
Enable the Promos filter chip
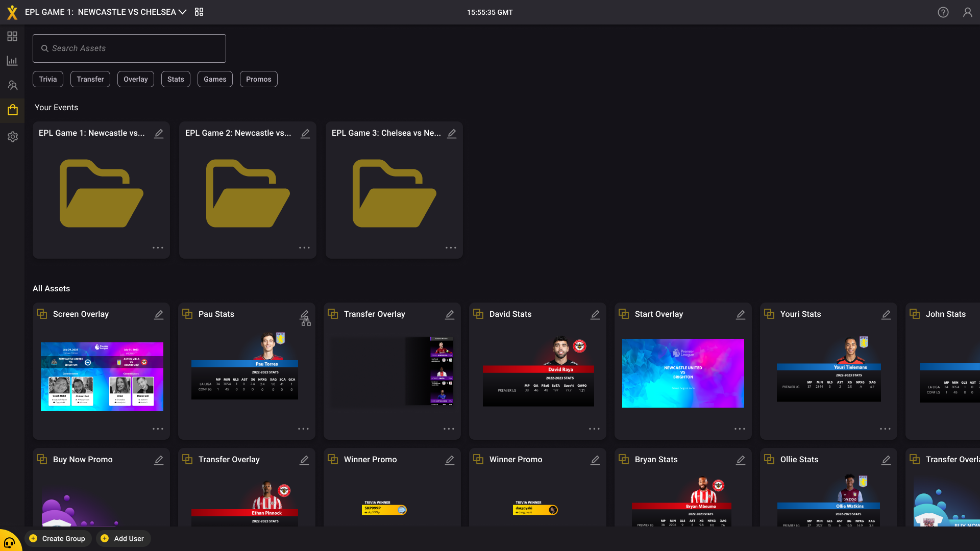click(258, 79)
